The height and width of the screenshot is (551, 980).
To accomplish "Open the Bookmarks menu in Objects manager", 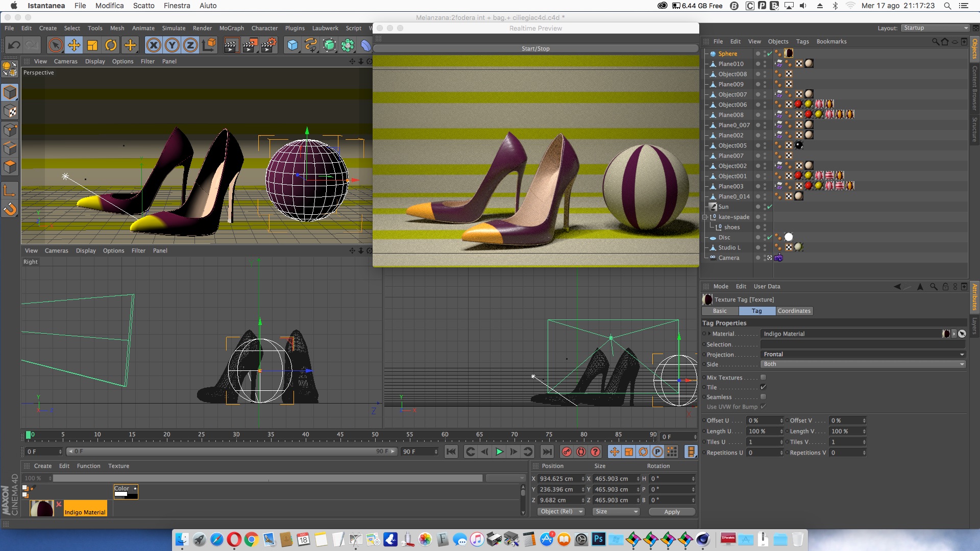I will coord(831,42).
